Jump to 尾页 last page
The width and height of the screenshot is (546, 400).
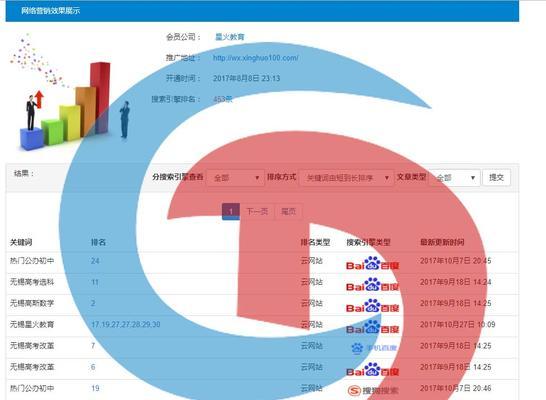[x=288, y=211]
